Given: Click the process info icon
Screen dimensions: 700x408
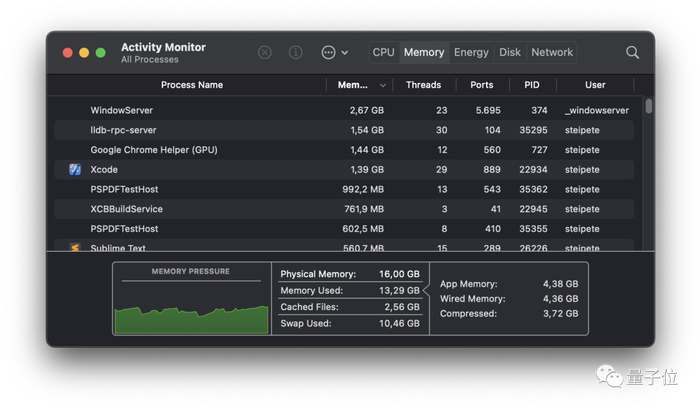Looking at the screenshot, I should click(296, 52).
